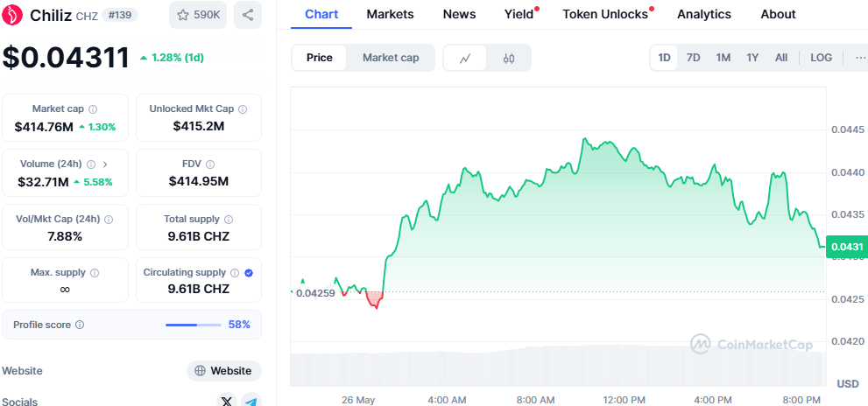Click the 0.0445 price axis label

click(848, 130)
